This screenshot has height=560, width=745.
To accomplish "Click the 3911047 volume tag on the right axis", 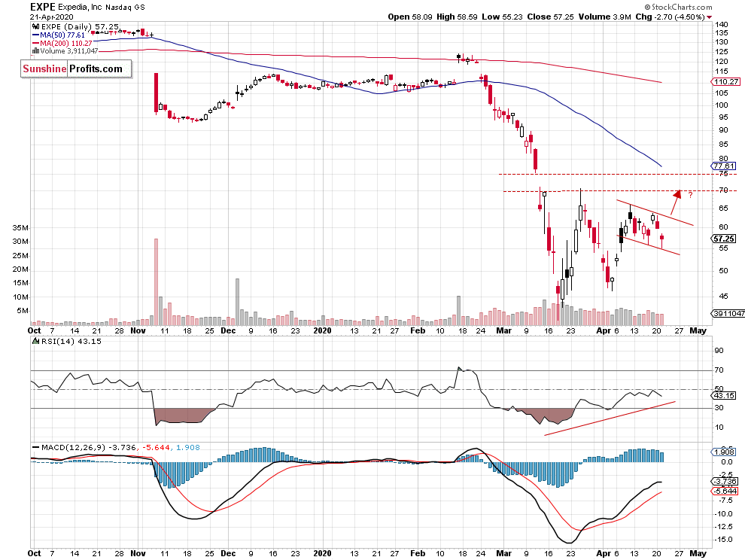I will tap(728, 313).
